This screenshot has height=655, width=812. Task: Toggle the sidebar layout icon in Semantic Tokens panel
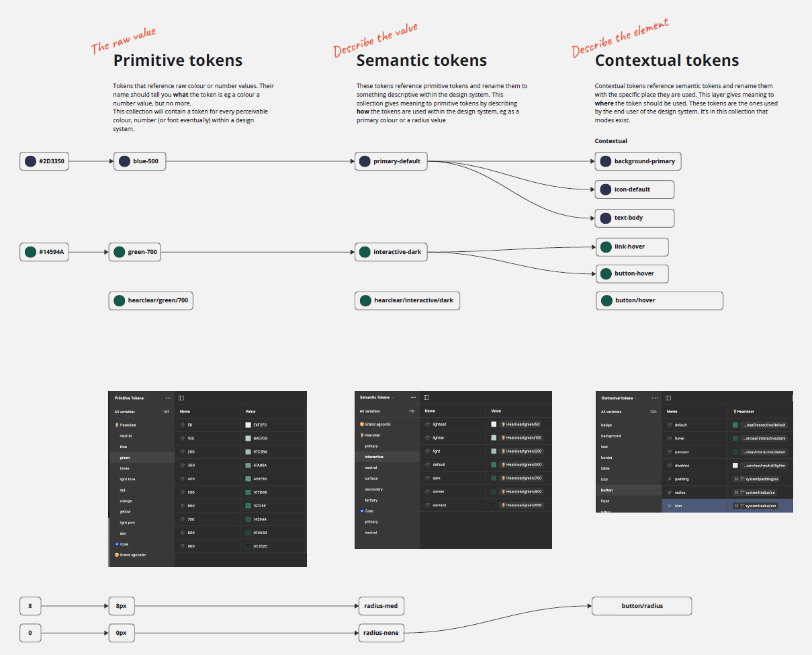click(x=426, y=397)
